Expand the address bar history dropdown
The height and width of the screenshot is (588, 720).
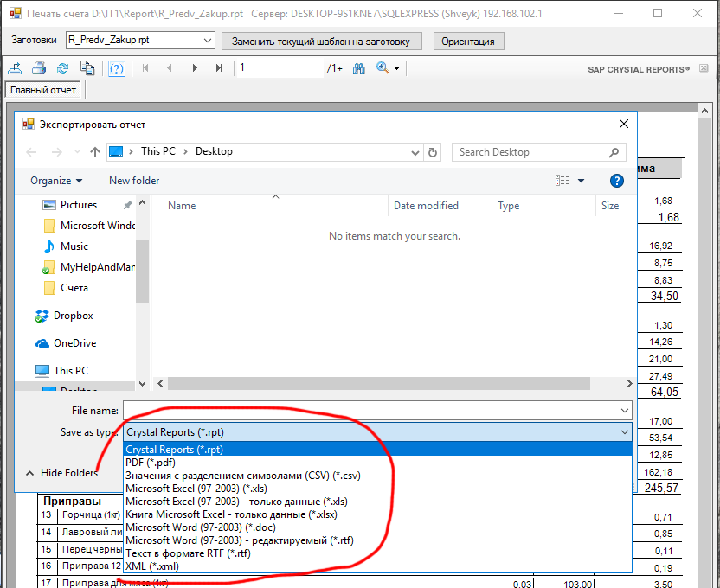pyautogui.click(x=415, y=153)
